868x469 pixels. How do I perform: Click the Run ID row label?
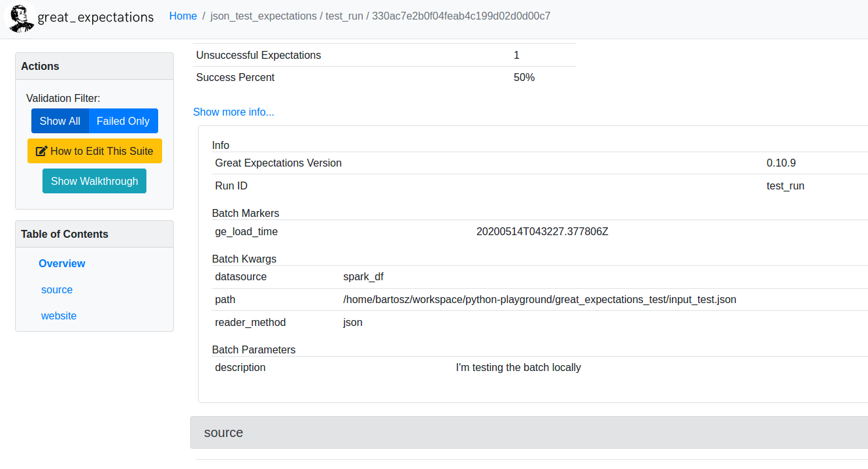coord(231,186)
